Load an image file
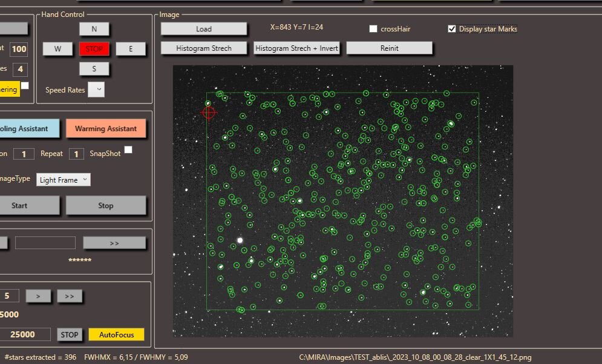The height and width of the screenshot is (364, 602). [x=203, y=29]
